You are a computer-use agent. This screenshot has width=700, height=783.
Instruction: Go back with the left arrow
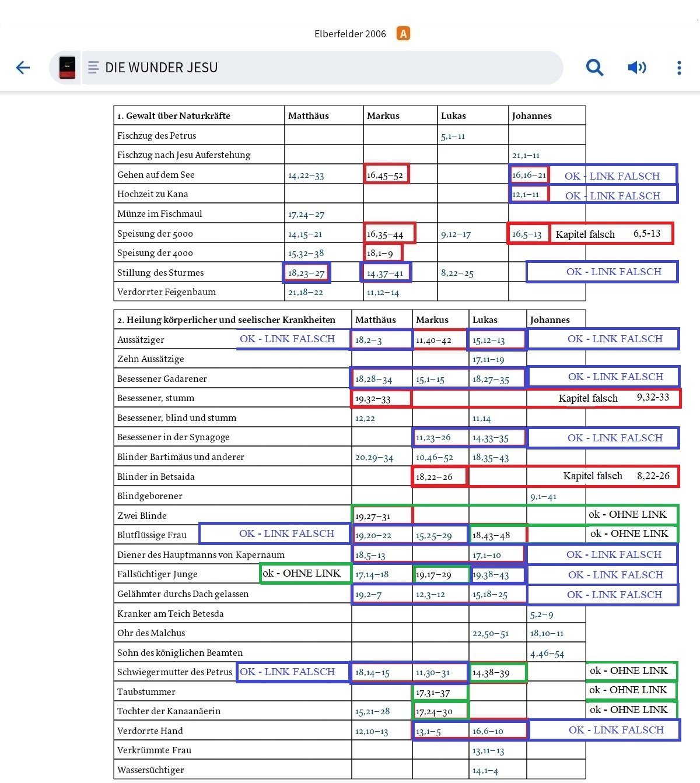(23, 68)
